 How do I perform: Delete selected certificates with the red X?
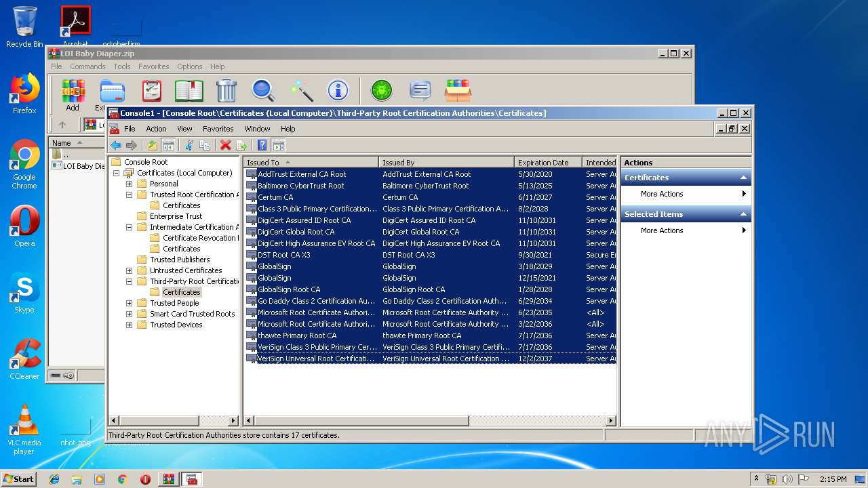pos(225,145)
